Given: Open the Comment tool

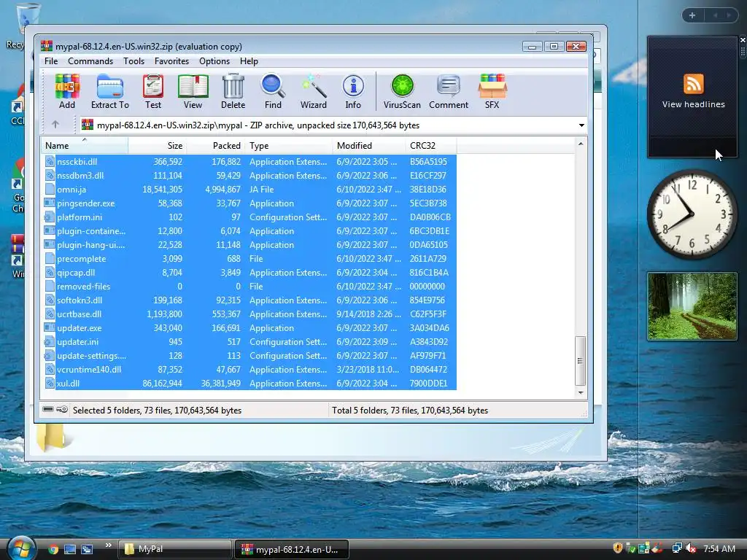Looking at the screenshot, I should tap(449, 91).
